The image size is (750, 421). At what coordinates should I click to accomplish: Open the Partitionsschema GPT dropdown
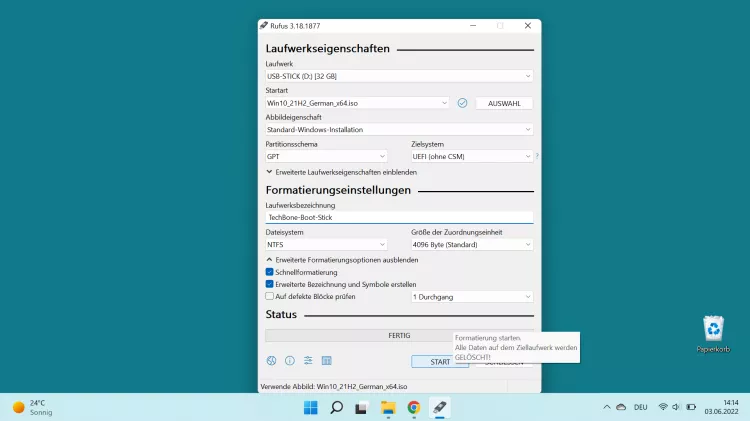click(x=326, y=156)
